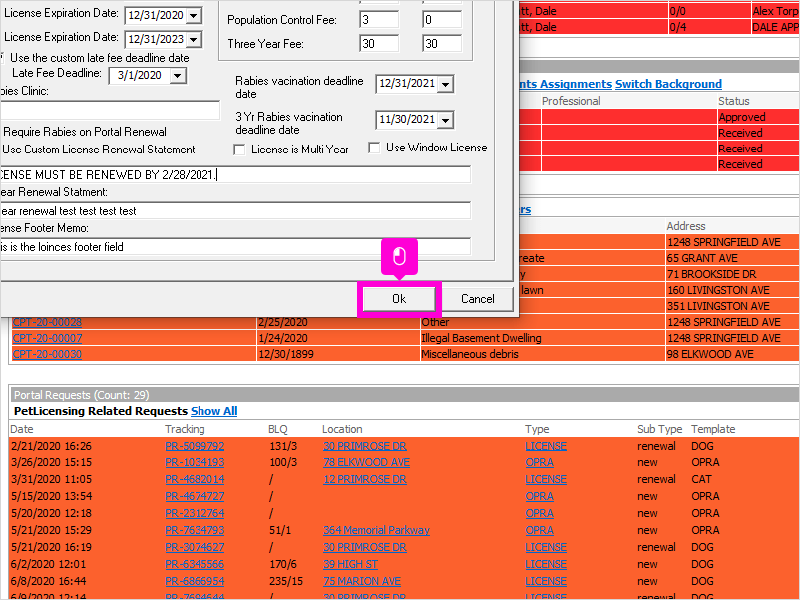Select the 351 LIVINGSTON AVE address cell

point(732,306)
